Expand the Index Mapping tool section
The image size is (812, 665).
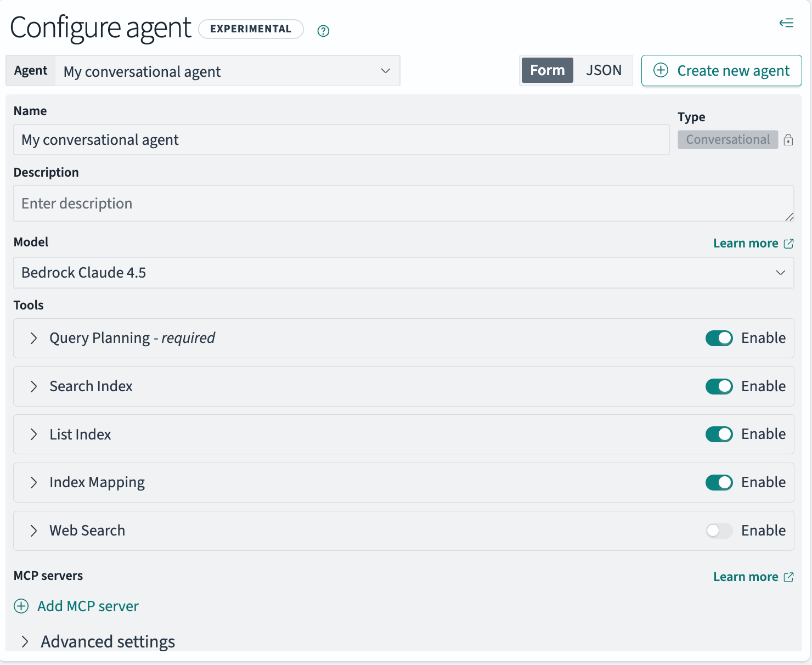(34, 482)
